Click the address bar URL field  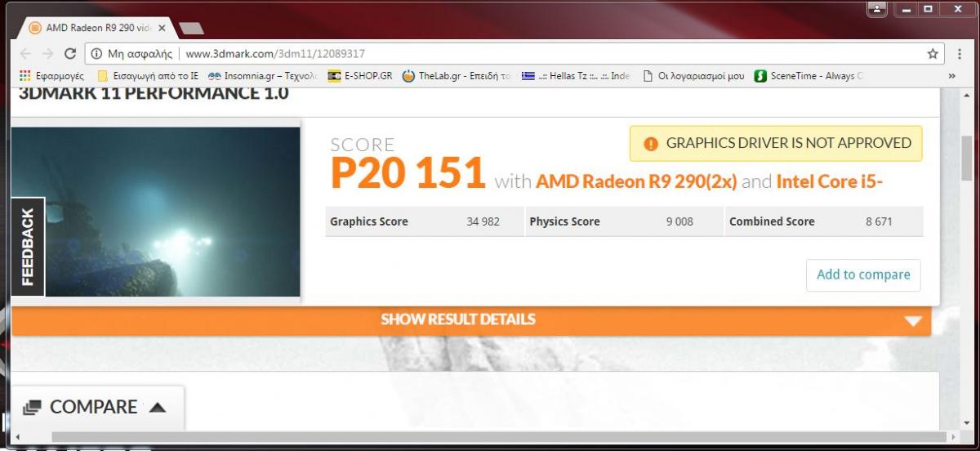pyautogui.click(x=514, y=54)
